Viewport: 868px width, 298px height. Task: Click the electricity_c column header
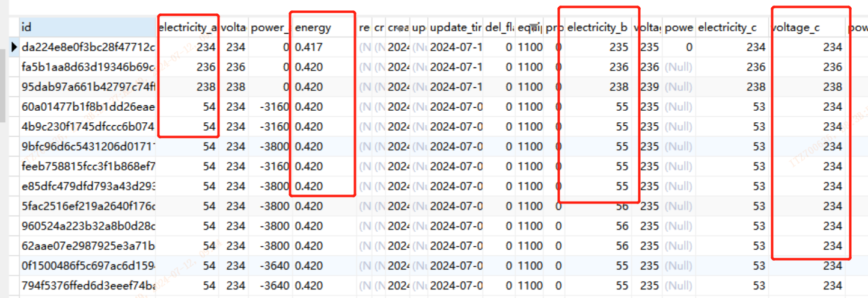731,28
